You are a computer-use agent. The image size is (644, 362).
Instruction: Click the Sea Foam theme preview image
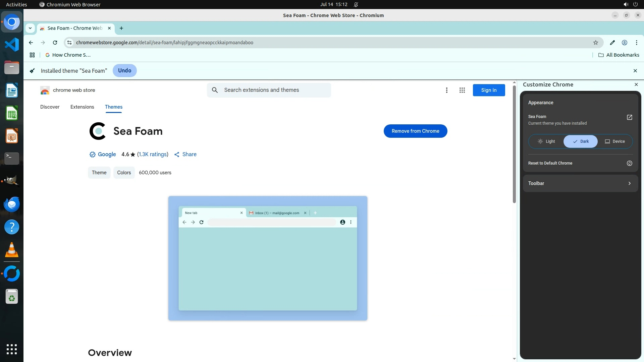[268, 258]
